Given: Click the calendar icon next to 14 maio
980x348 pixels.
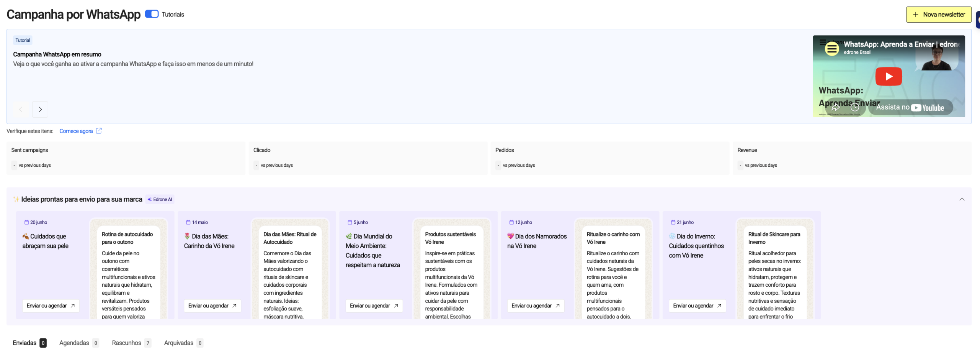Looking at the screenshot, I should [x=188, y=222].
